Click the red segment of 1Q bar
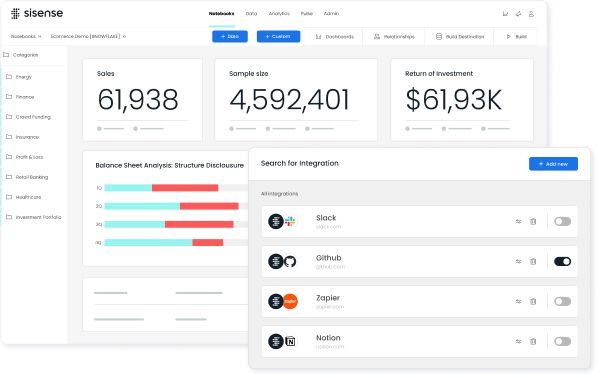 pyautogui.click(x=185, y=188)
